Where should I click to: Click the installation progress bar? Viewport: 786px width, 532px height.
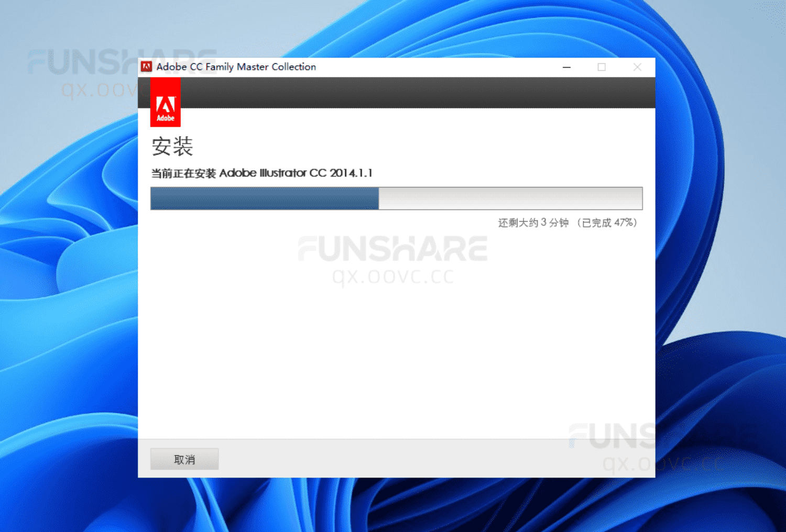coord(396,198)
